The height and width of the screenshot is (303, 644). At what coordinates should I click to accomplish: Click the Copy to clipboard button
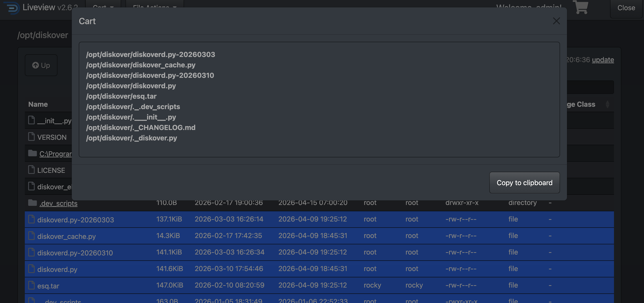click(525, 183)
